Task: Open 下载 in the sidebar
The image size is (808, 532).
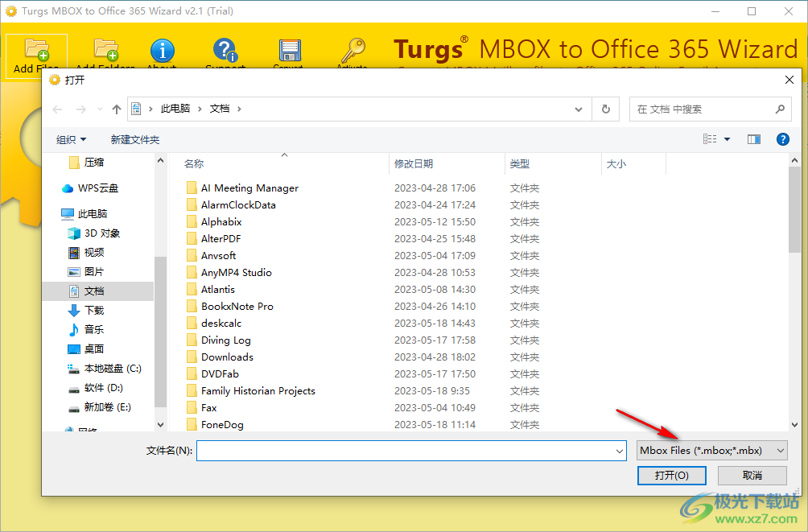Action: tap(86, 311)
